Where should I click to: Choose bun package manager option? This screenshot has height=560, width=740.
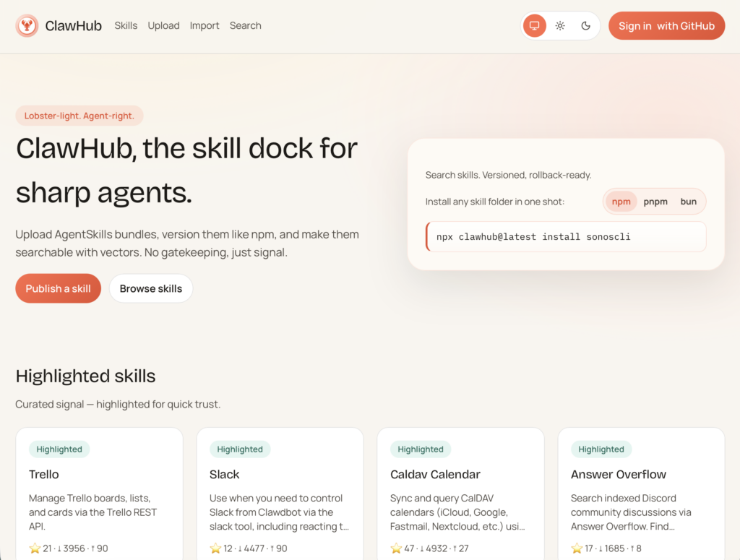(x=689, y=202)
